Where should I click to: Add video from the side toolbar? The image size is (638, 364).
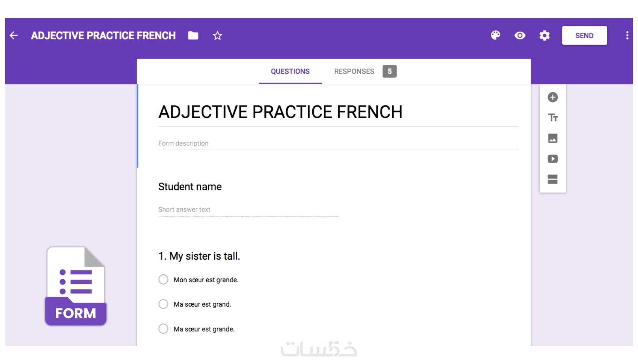553,159
